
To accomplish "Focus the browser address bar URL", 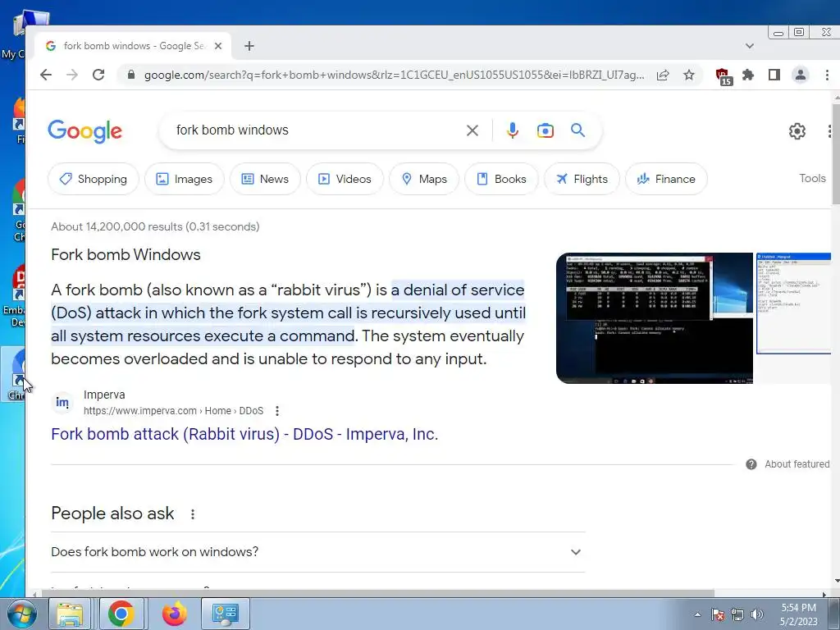I will 394,75.
